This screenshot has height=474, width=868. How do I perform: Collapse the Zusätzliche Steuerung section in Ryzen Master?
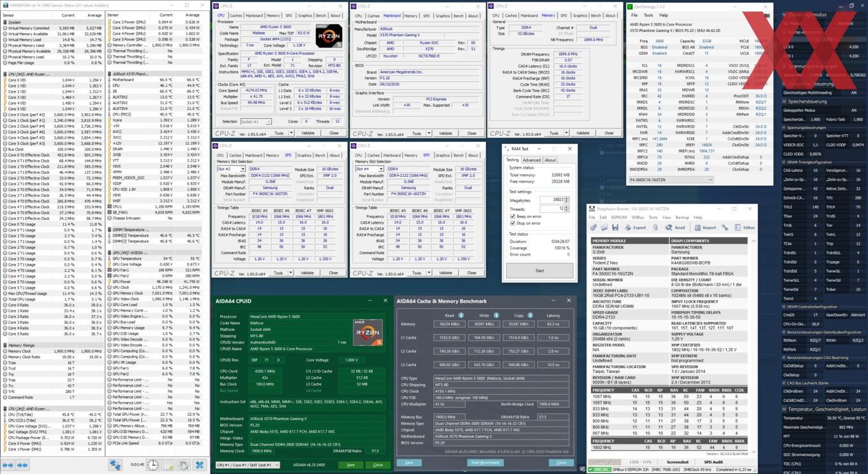tap(785, 84)
